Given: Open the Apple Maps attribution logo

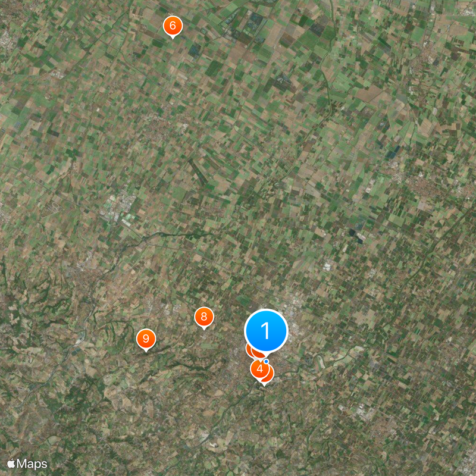Looking at the screenshot, I should (x=27, y=464).
